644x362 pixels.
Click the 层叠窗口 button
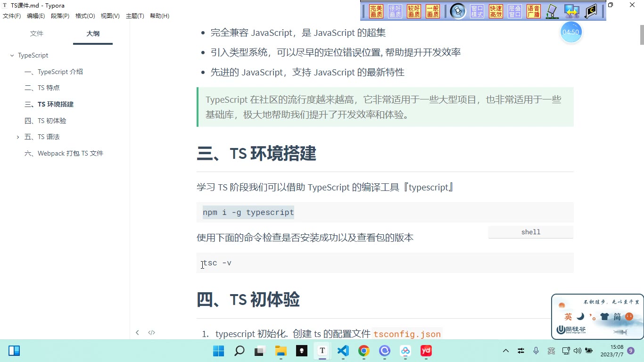[x=515, y=11]
